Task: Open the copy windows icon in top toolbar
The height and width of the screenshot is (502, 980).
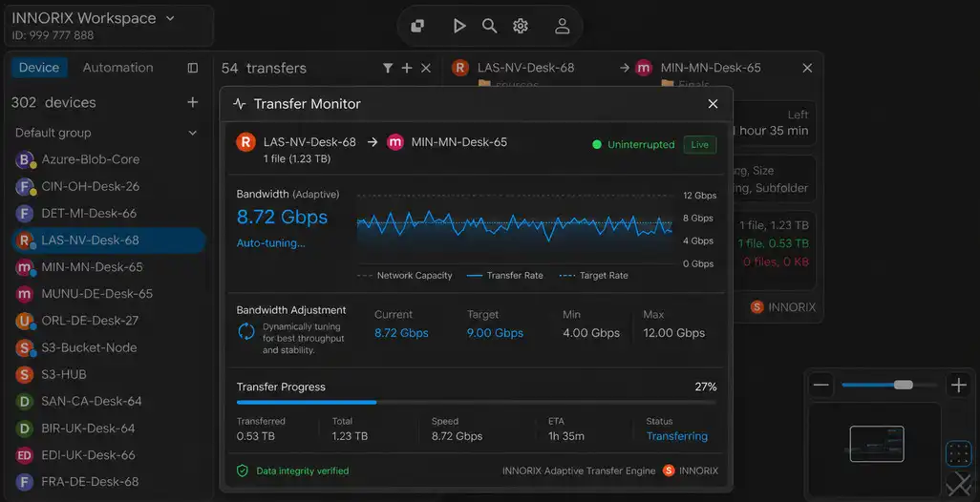Action: [417, 26]
